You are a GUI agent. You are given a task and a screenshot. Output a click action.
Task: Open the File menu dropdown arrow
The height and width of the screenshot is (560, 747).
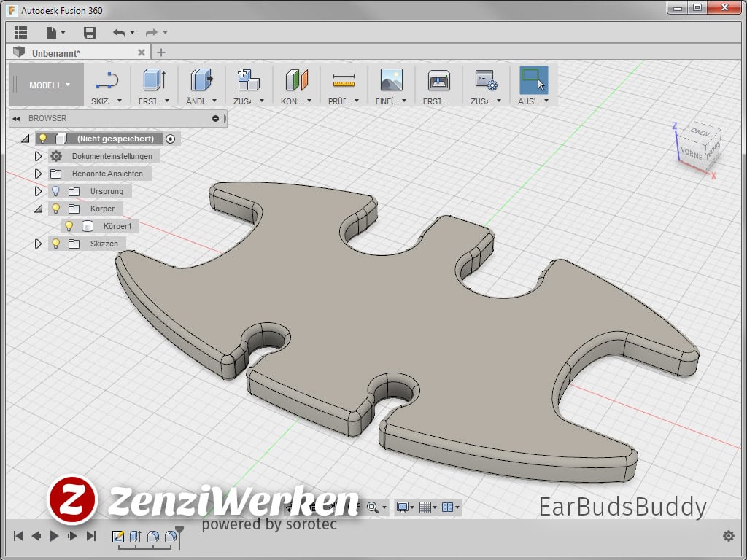click(x=63, y=32)
